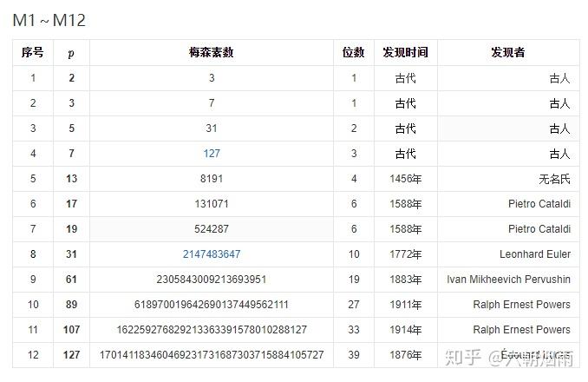Select the 1911年 discovery date cell
Viewport: 588px width, 382px height.
click(405, 305)
